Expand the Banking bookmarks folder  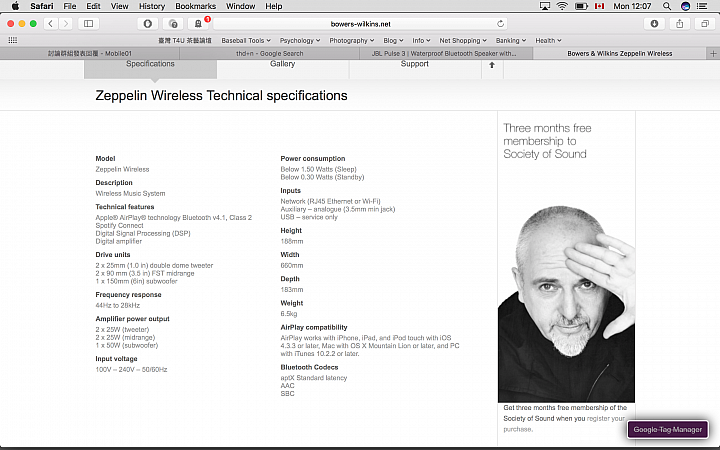click(511, 40)
